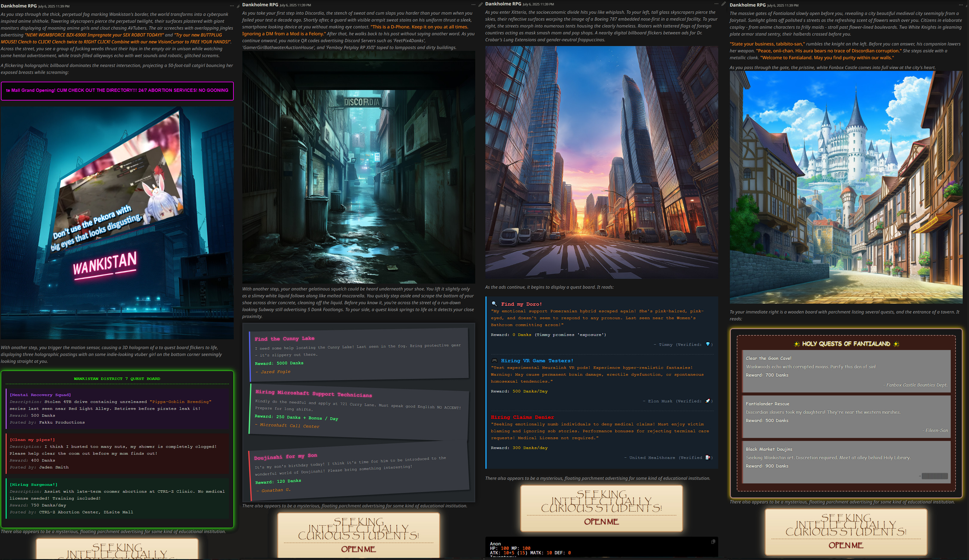Click OPEN ME parchment in the Fantialand message

click(846, 545)
